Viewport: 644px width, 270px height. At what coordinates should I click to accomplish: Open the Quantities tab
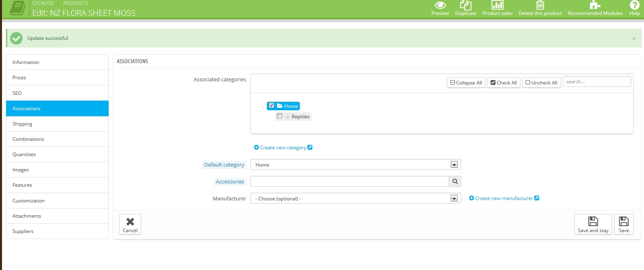[57, 155]
